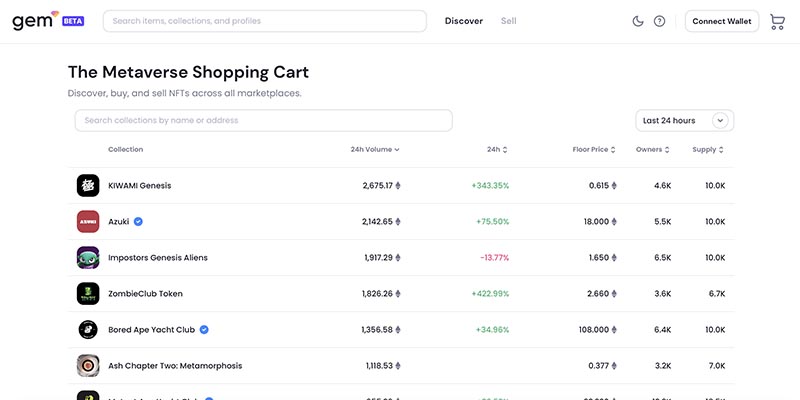
Task: Toggle dark mode moon icon
Action: point(638,21)
